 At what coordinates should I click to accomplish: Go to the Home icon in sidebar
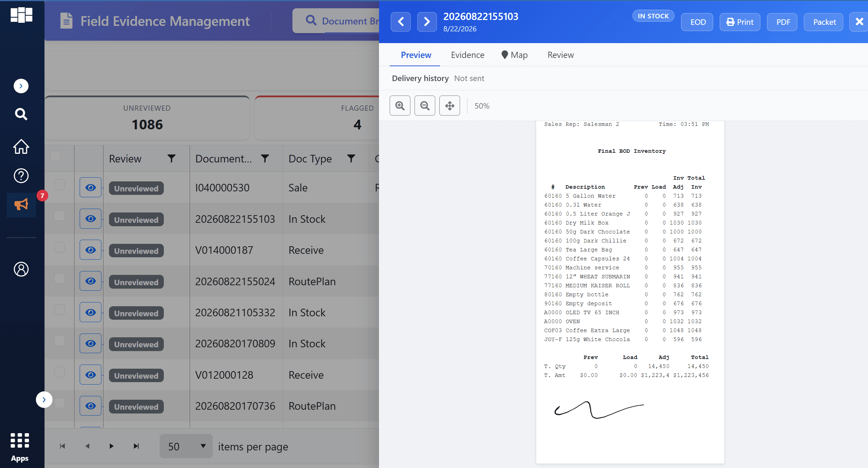coord(21,147)
